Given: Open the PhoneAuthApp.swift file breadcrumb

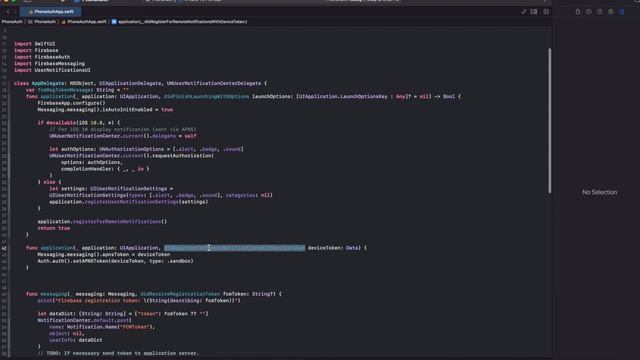Looking at the screenshot, I should point(84,22).
